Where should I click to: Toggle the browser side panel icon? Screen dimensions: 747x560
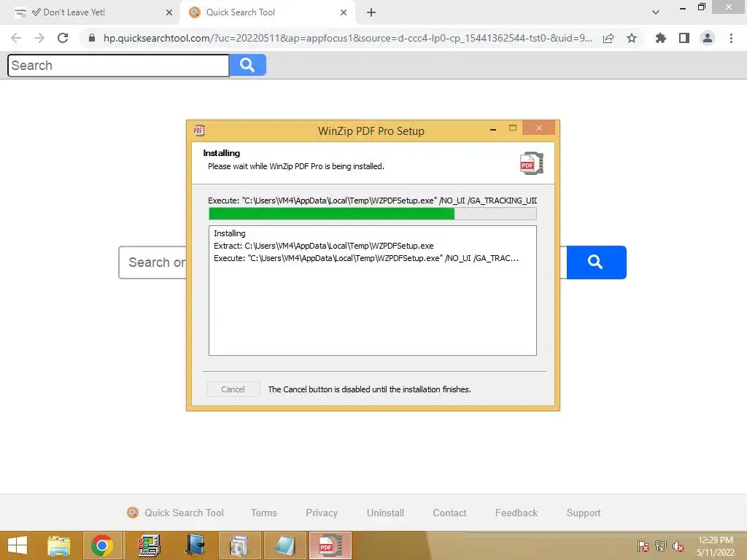click(x=684, y=38)
